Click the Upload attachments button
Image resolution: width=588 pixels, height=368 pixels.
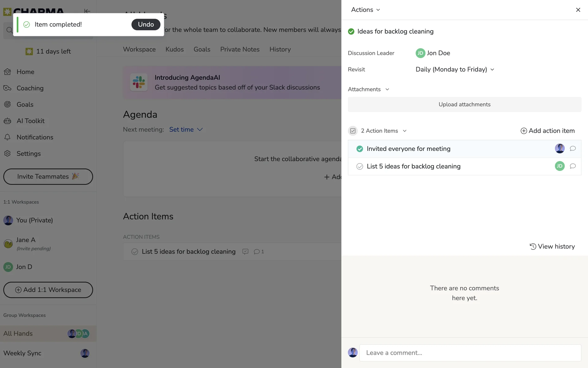click(x=464, y=105)
